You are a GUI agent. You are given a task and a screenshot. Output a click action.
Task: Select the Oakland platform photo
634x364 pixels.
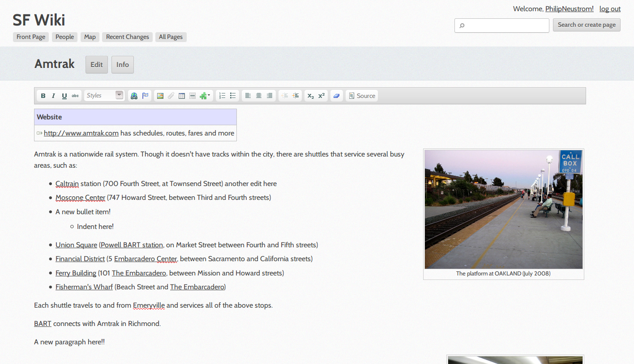coord(504,209)
